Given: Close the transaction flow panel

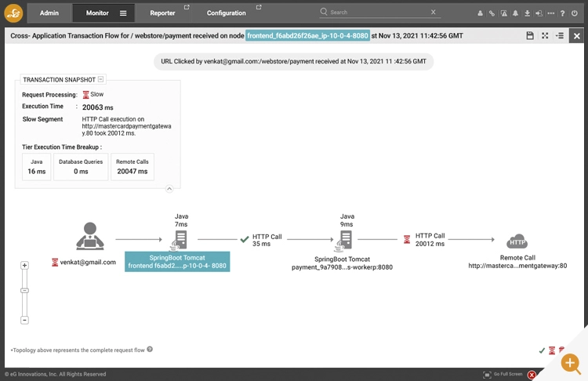Looking at the screenshot, I should [x=576, y=36].
